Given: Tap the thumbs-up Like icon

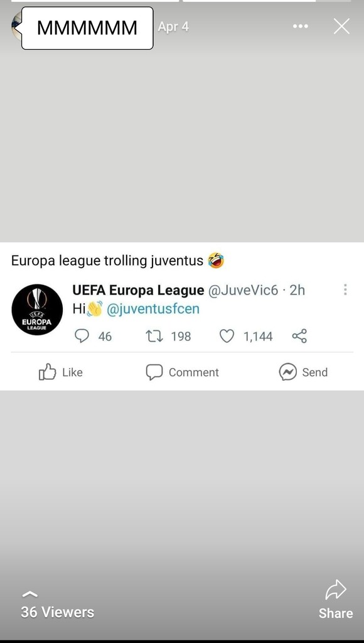Looking at the screenshot, I should coord(47,372).
